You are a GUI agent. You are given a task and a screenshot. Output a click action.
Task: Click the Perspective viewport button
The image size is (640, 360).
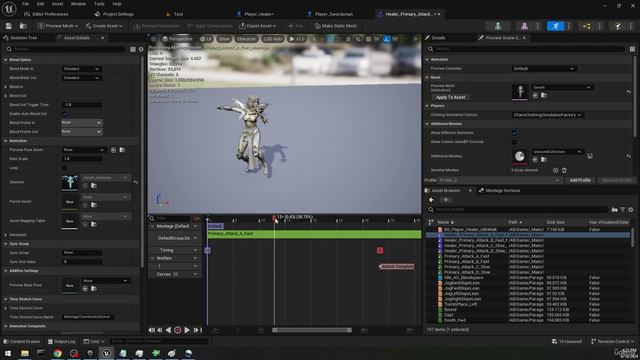(x=177, y=39)
